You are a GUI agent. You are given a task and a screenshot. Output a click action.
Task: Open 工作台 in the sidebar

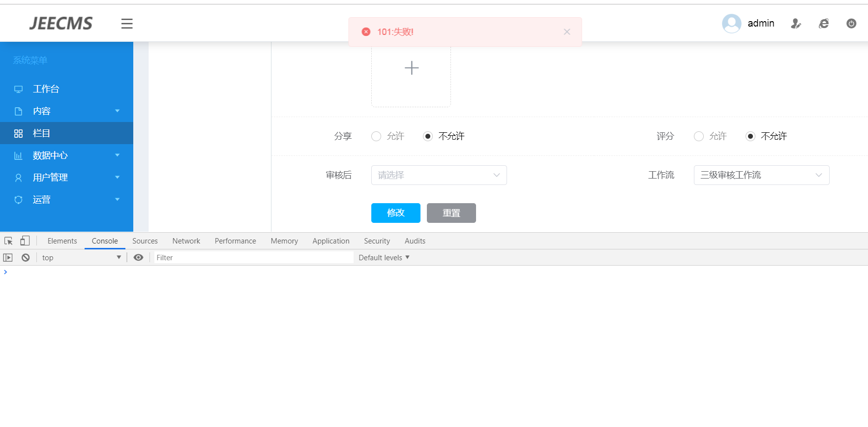coord(66,89)
